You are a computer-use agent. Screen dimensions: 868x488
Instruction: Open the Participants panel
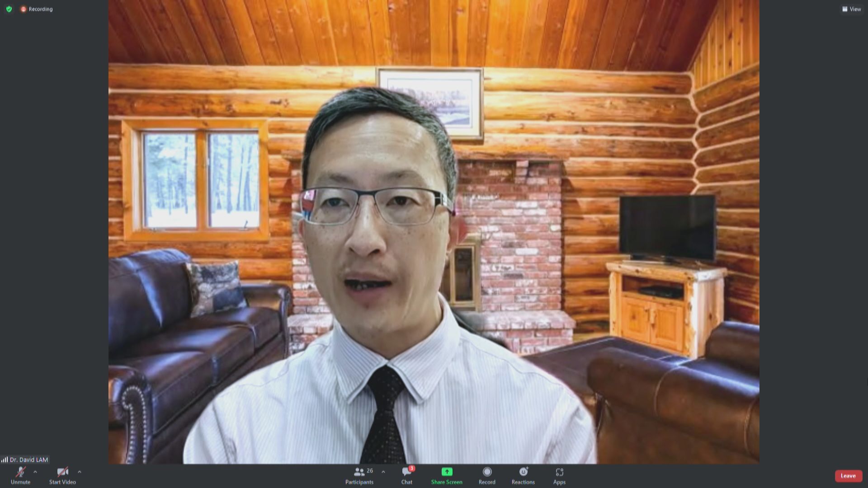[359, 475]
